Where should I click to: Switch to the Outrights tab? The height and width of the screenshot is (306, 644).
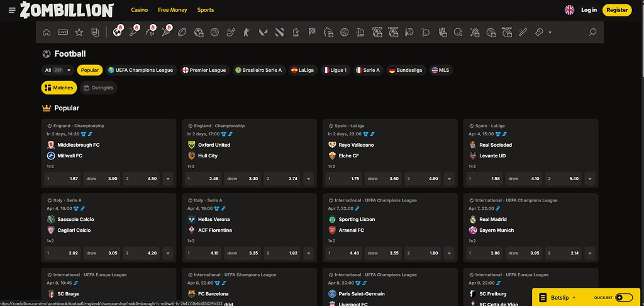(99, 88)
